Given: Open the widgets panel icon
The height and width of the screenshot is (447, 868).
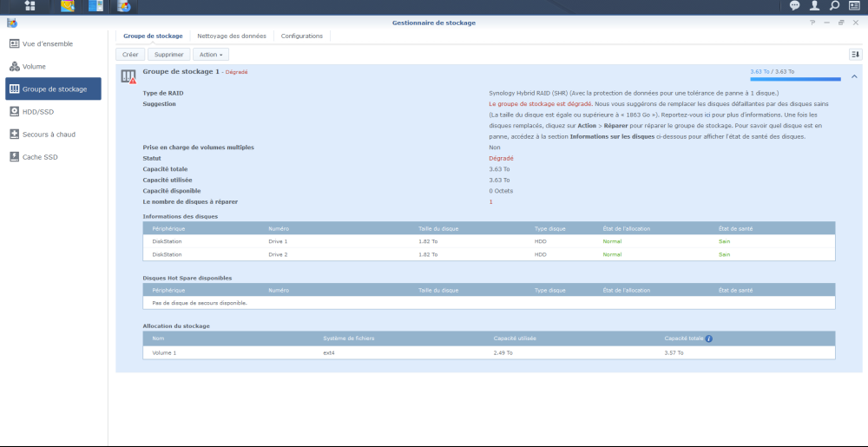Looking at the screenshot, I should pyautogui.click(x=854, y=6).
